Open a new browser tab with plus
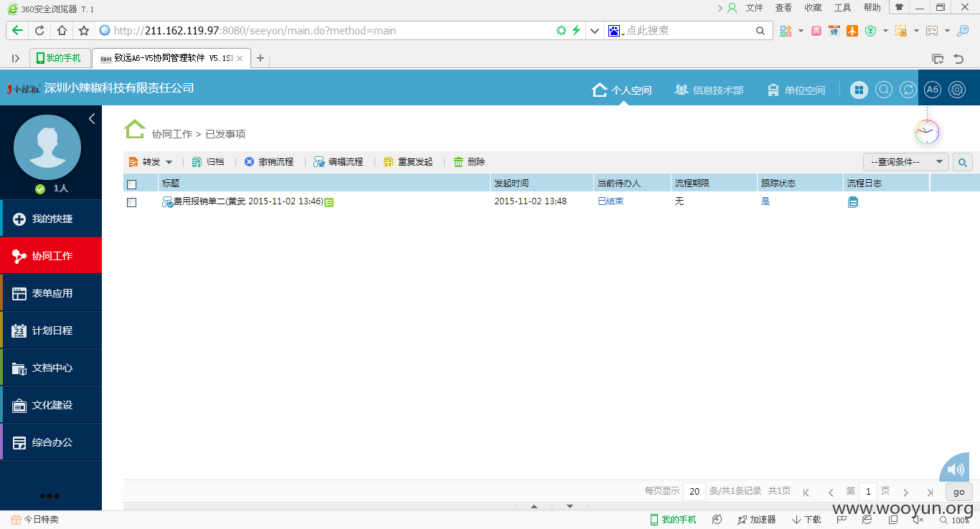The image size is (980, 529). click(260, 58)
